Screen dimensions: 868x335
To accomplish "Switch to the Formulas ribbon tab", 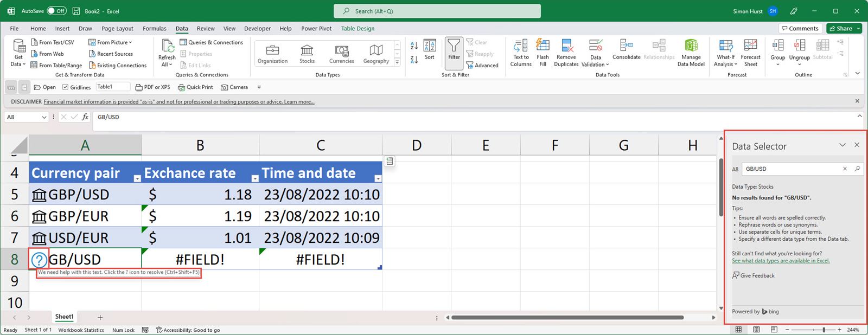I will pos(154,29).
